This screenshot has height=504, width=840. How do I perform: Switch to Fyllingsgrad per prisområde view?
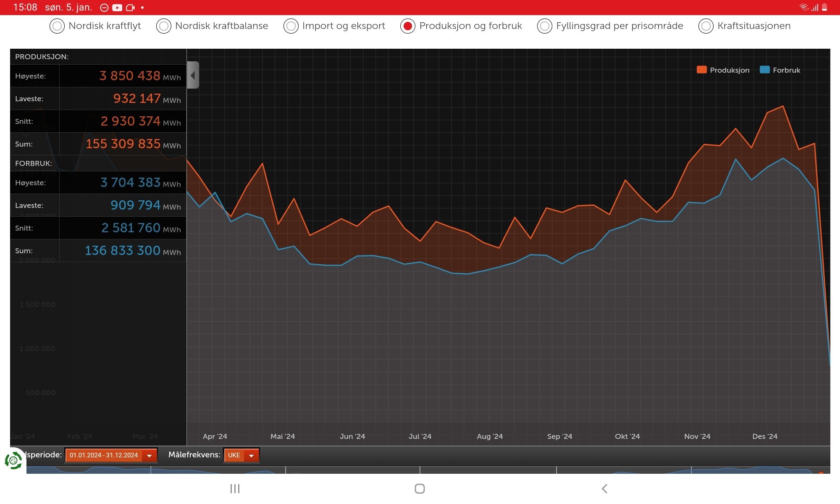[545, 26]
